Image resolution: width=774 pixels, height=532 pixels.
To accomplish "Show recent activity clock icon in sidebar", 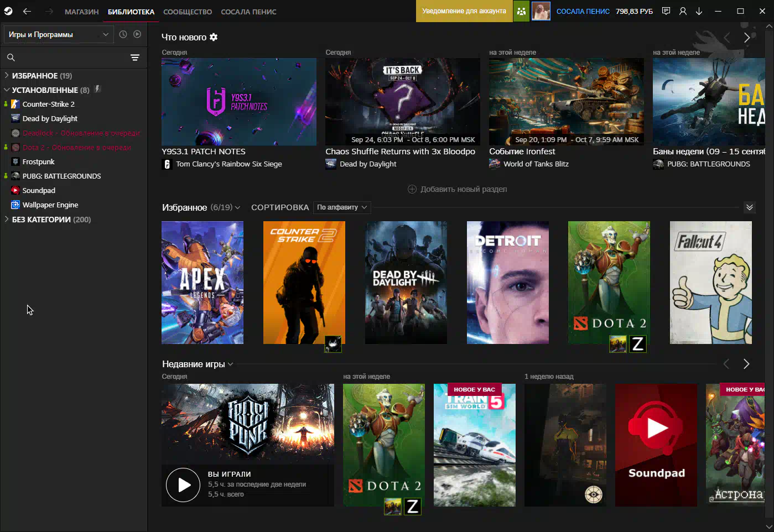I will tap(123, 34).
